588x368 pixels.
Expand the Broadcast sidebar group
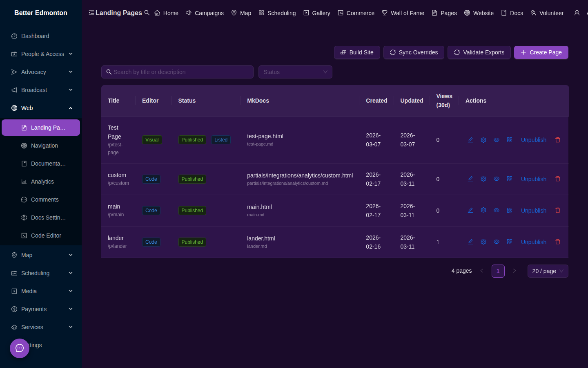(x=41, y=90)
